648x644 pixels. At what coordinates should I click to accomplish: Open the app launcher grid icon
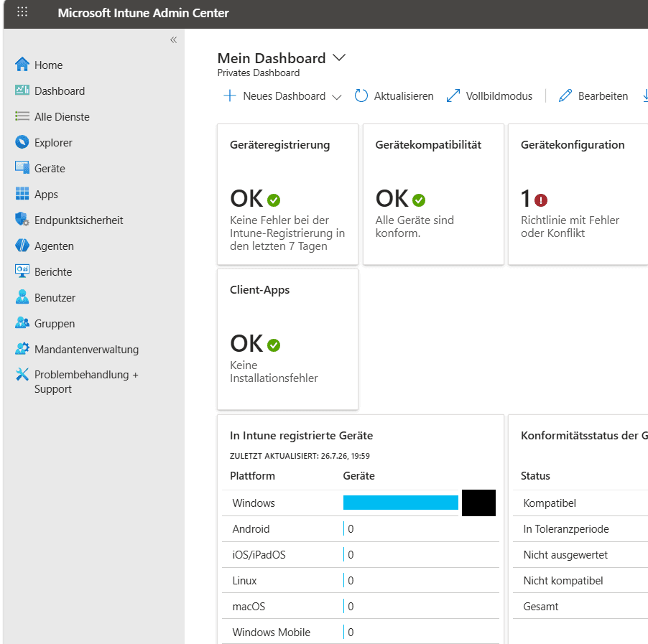[x=22, y=12]
